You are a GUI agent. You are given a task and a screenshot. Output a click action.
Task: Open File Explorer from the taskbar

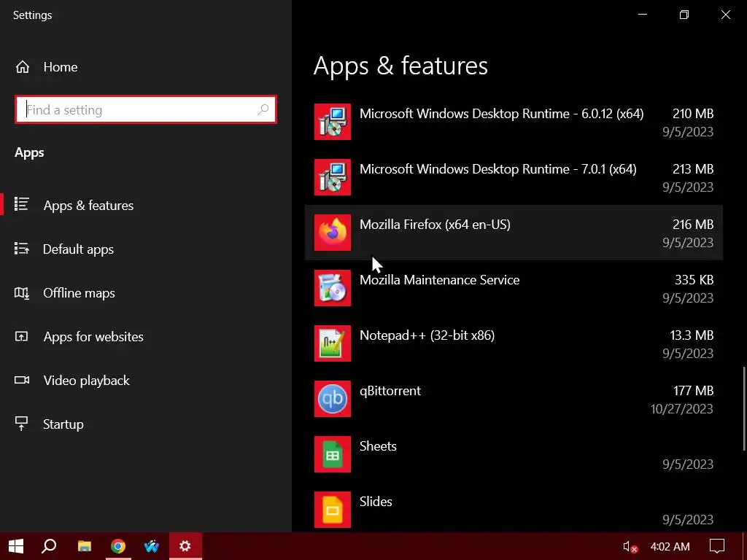85,546
